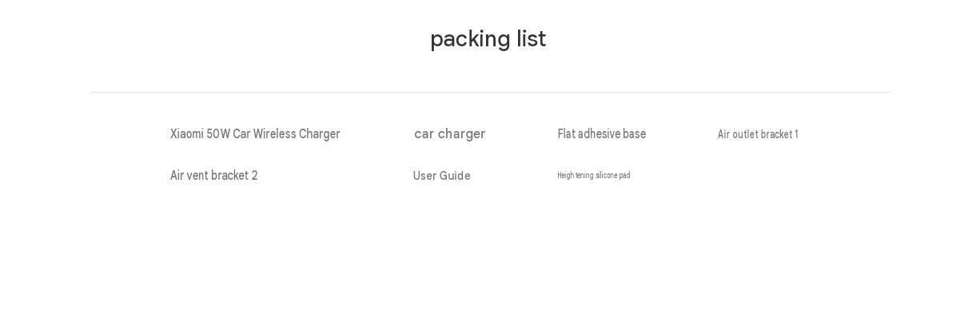Open the User Guide item

(441, 176)
